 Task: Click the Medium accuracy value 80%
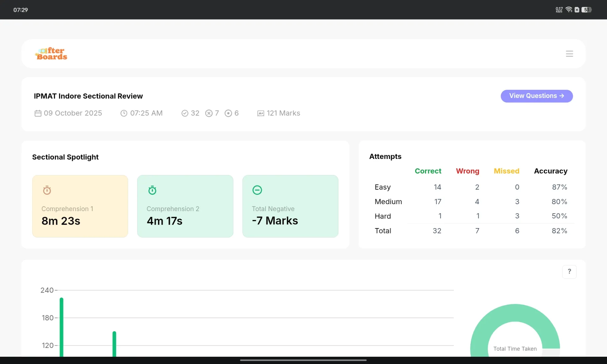[560, 202]
